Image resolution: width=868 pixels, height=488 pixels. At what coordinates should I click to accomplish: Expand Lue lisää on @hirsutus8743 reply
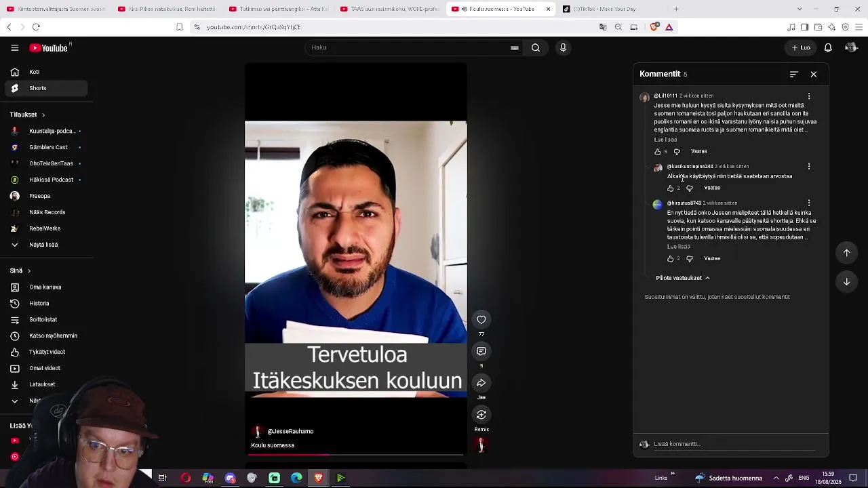pos(679,247)
